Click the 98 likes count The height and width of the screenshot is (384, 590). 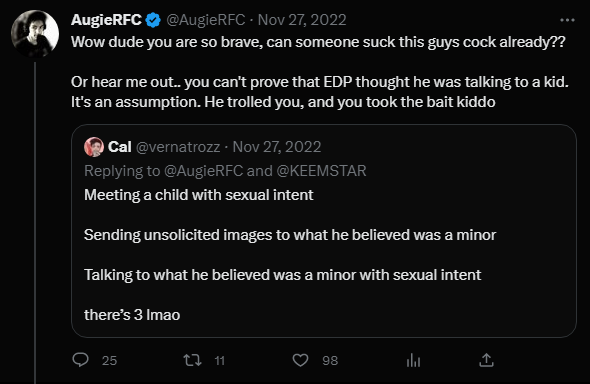[330, 360]
